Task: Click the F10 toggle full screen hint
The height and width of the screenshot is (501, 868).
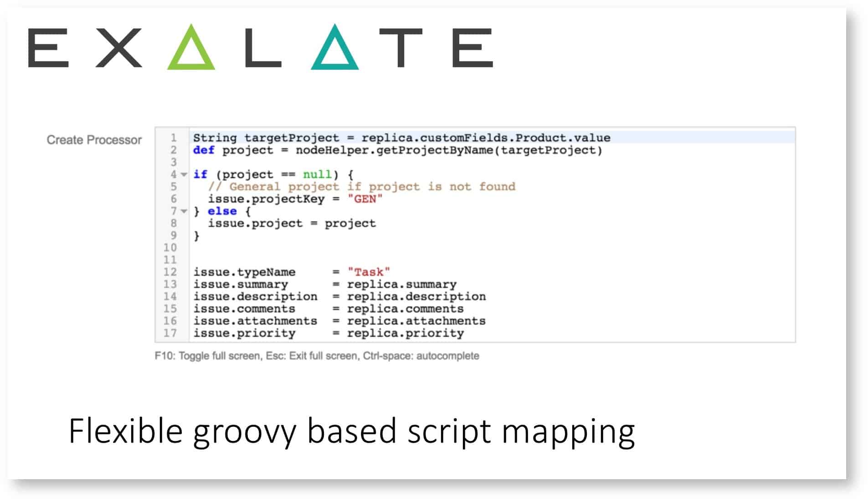Action: [317, 356]
